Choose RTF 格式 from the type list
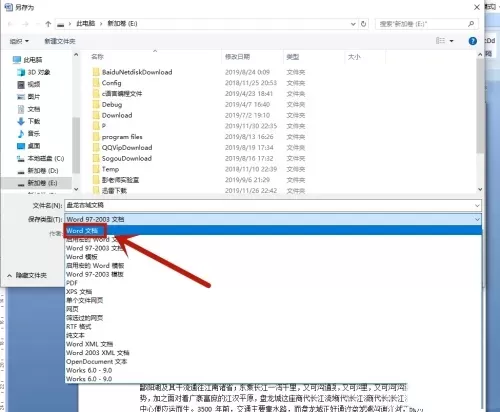The width and height of the screenshot is (500, 412). click(78, 326)
